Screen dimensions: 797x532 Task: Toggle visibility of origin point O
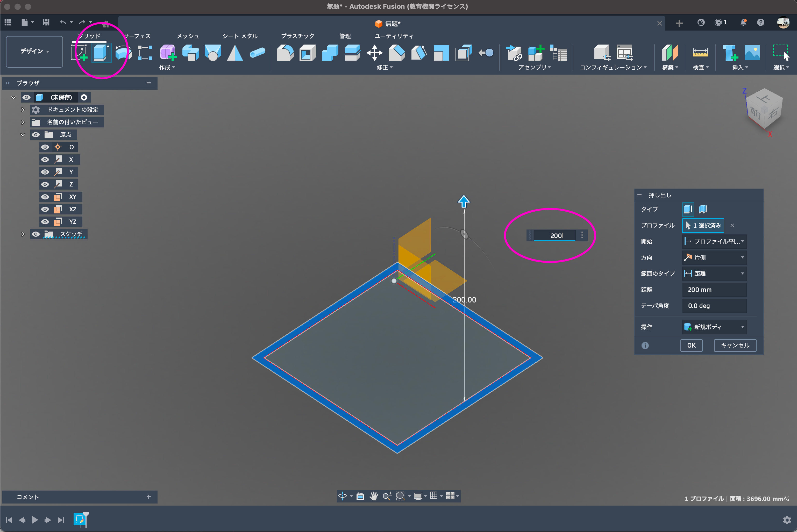pyautogui.click(x=45, y=147)
